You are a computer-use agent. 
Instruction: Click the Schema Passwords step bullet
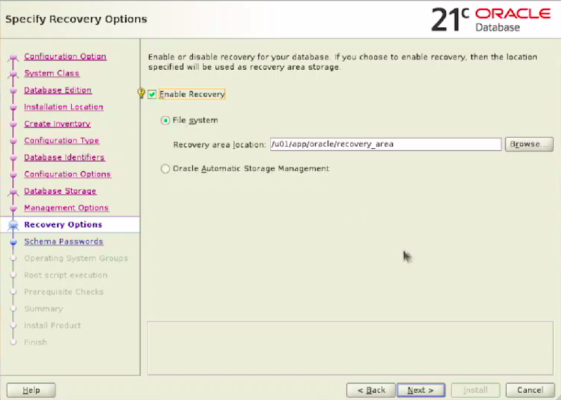point(14,242)
